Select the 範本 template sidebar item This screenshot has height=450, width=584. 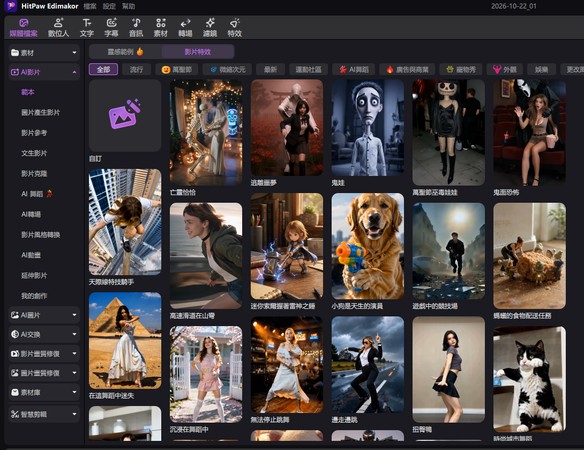28,92
